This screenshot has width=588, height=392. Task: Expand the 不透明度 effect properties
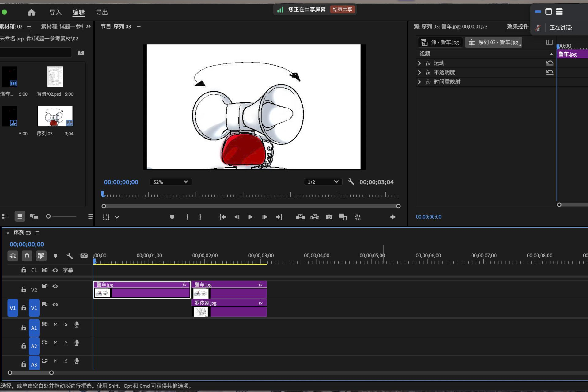click(419, 73)
